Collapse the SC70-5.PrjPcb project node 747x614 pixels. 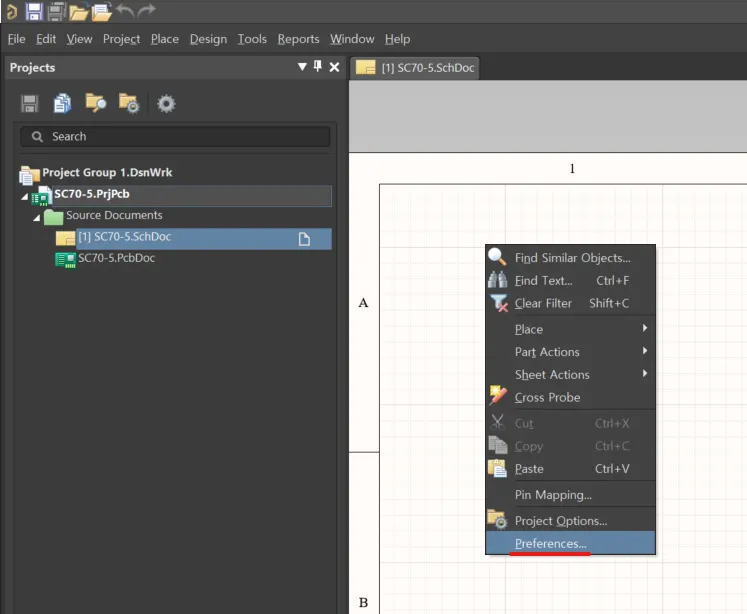point(25,196)
